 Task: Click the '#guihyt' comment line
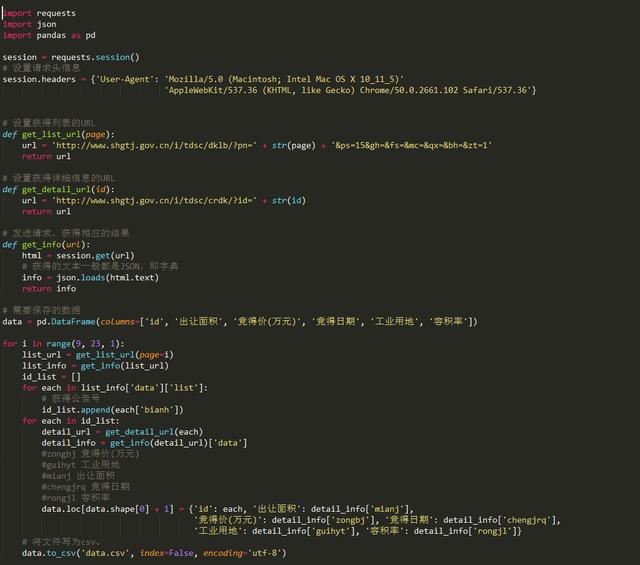point(80,465)
